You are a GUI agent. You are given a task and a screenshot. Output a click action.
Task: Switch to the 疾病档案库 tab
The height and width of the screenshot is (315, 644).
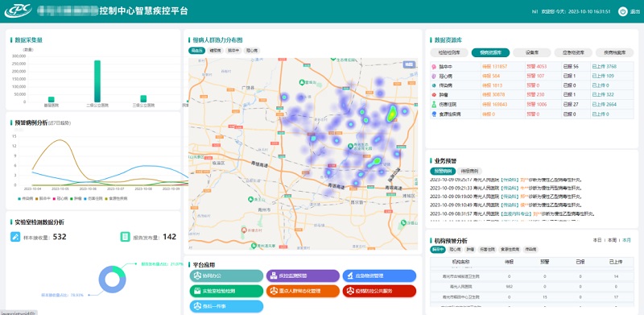(614, 52)
